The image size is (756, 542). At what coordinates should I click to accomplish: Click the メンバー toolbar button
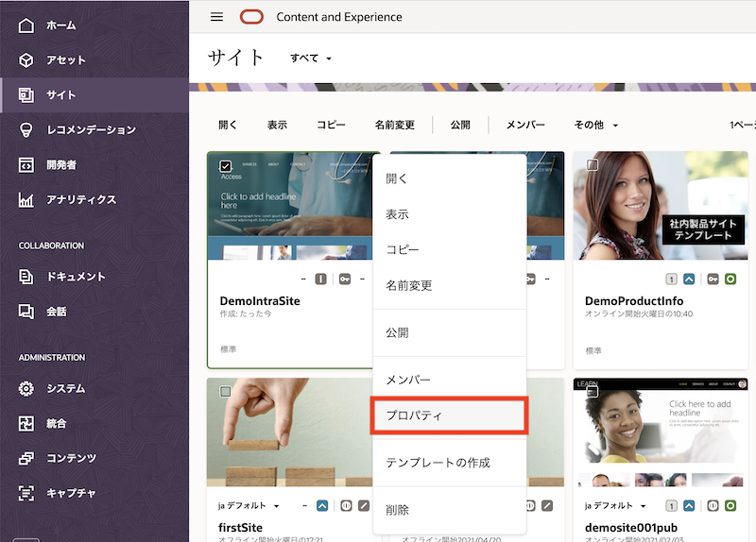pyautogui.click(x=525, y=125)
